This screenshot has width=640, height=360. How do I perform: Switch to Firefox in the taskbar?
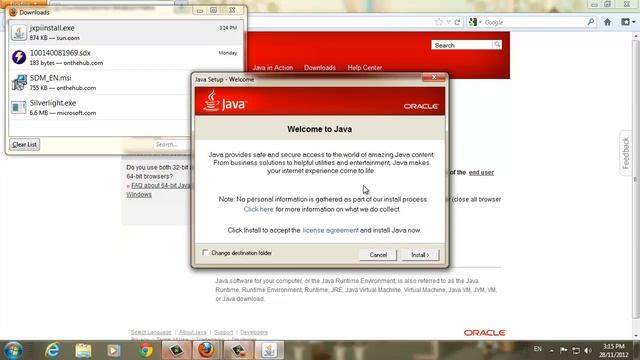pos(207,350)
